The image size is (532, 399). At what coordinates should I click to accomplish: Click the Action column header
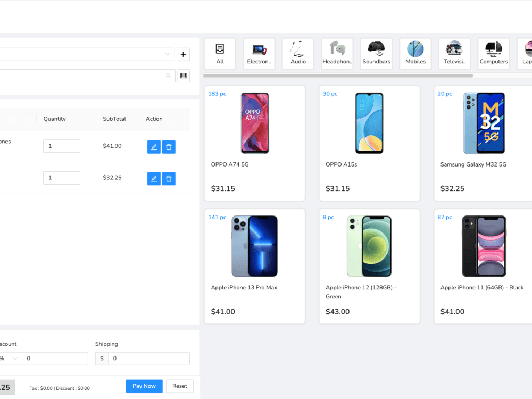(154, 119)
